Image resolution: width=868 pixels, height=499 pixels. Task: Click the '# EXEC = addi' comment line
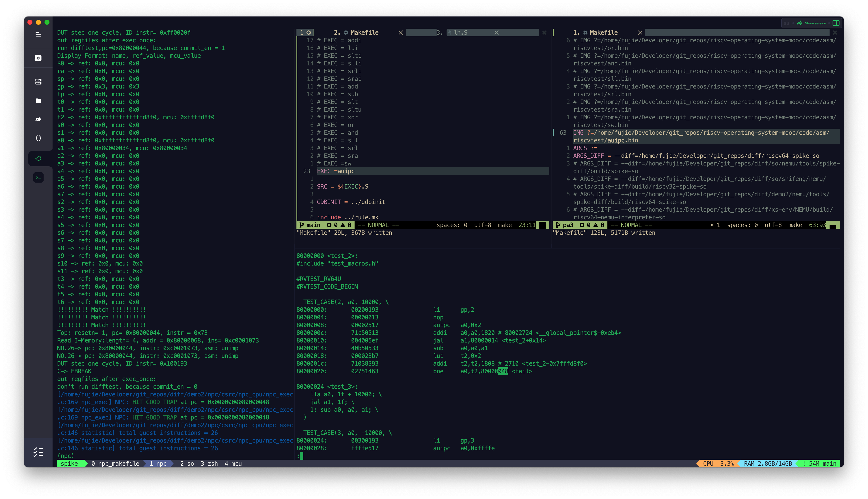[x=339, y=40]
